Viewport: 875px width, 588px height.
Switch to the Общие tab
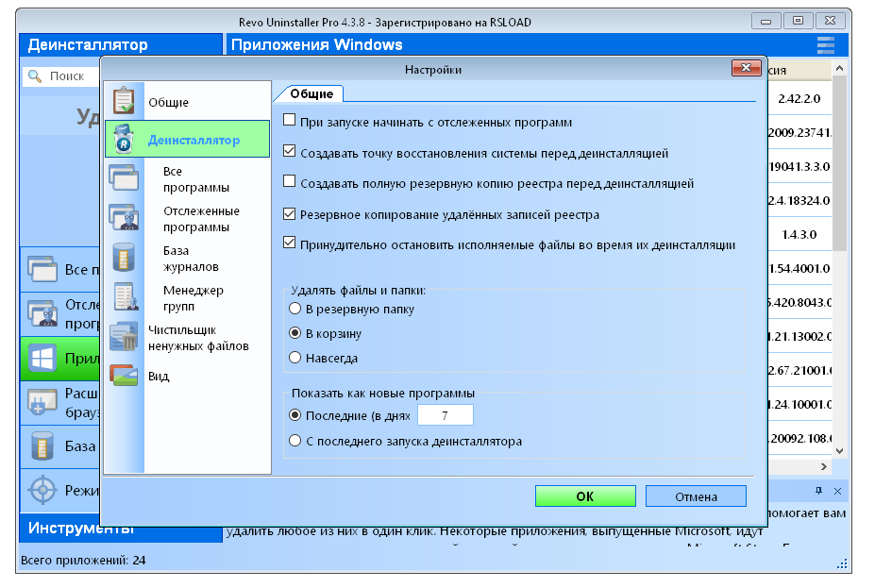311,93
